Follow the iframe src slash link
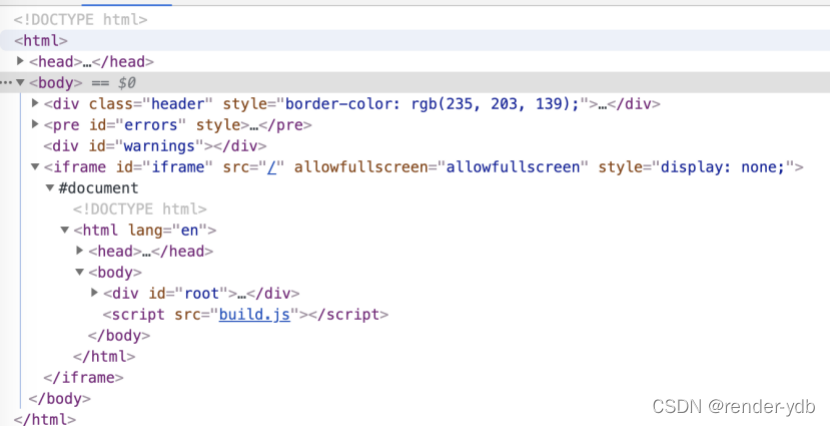Screen dimensions: 830x426 [272, 167]
